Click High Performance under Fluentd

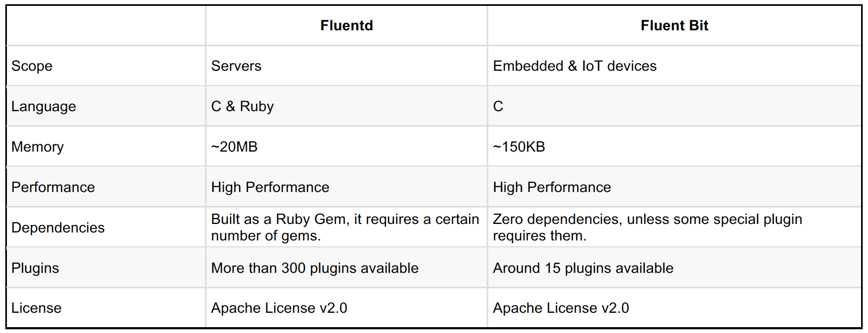270,187
